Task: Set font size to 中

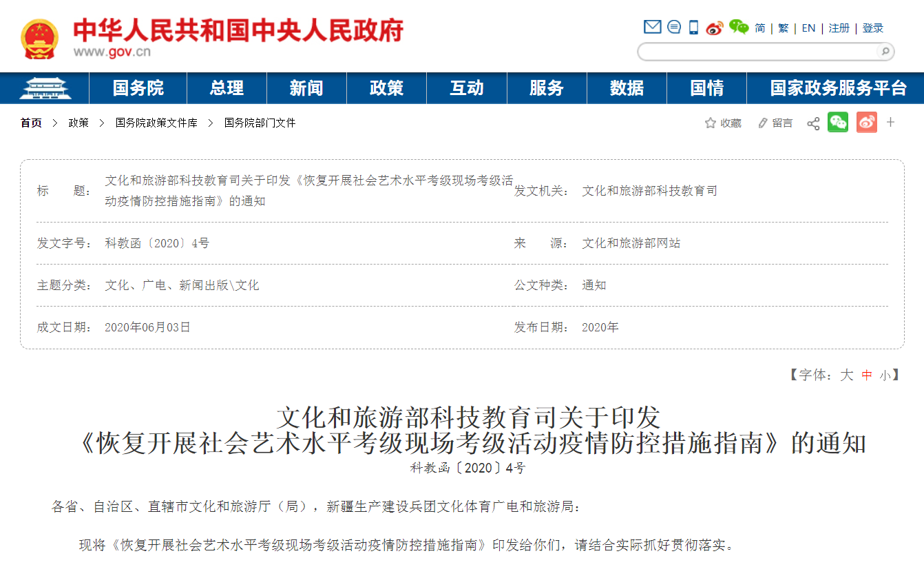Action: click(867, 375)
